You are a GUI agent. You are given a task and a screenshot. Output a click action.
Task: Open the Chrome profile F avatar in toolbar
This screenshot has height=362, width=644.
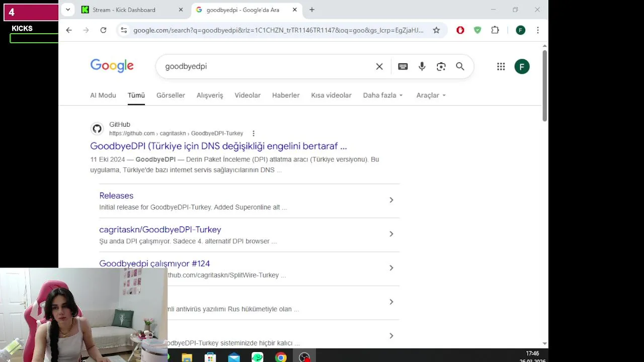(x=521, y=30)
